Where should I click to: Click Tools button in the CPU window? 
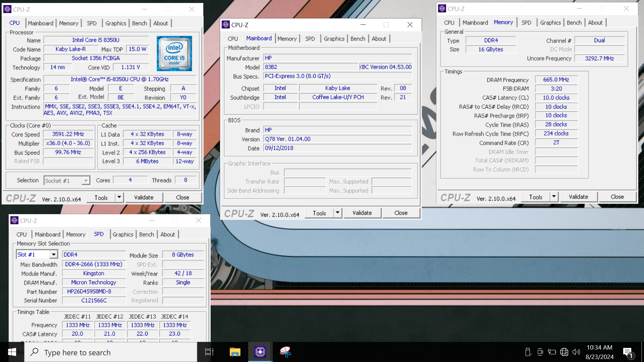[x=101, y=197]
